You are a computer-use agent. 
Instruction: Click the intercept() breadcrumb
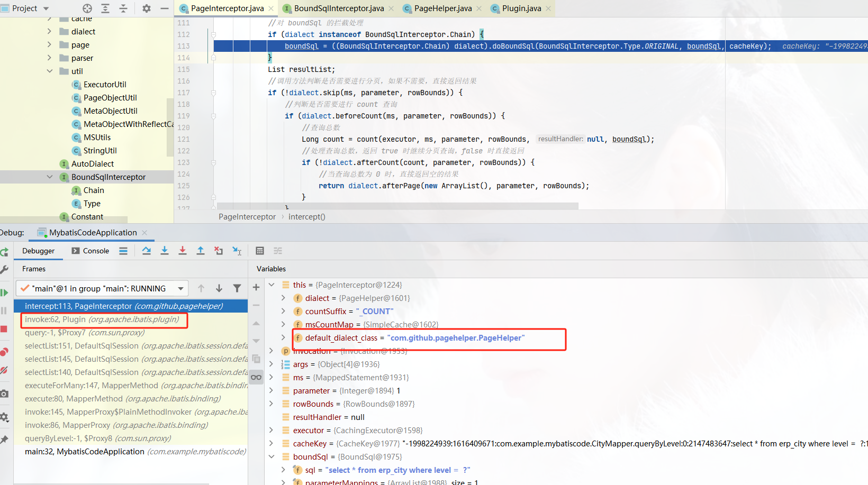coord(307,217)
